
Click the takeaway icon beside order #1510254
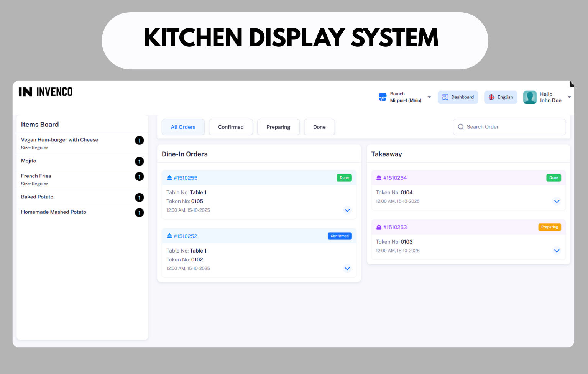click(x=379, y=178)
